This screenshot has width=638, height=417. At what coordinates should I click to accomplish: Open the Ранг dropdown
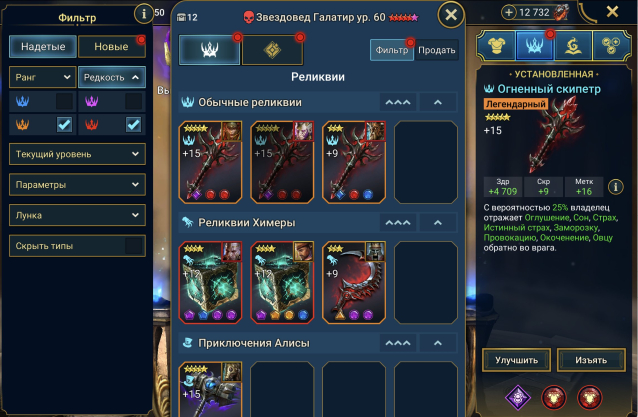tap(43, 77)
